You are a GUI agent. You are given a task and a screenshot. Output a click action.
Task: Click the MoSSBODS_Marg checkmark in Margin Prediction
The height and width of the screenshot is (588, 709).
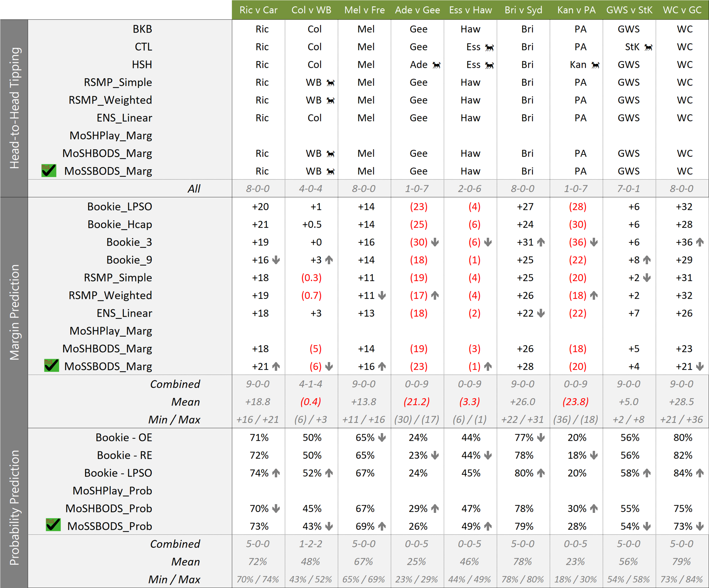point(51,366)
